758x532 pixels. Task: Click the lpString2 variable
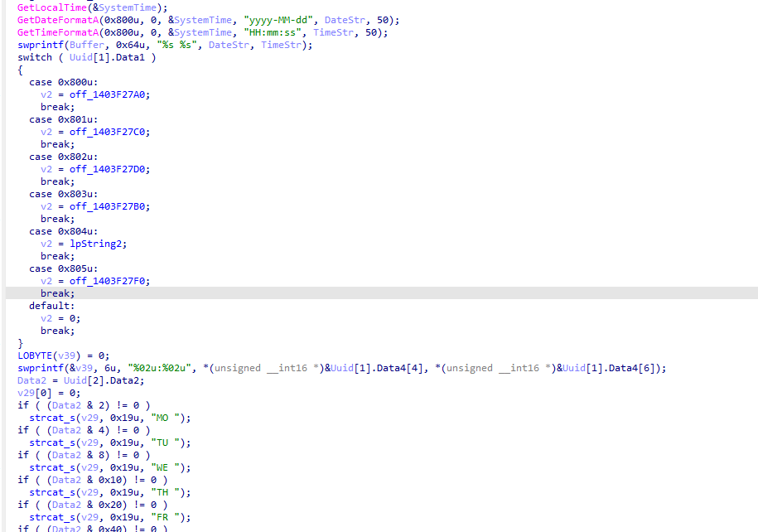coord(95,244)
